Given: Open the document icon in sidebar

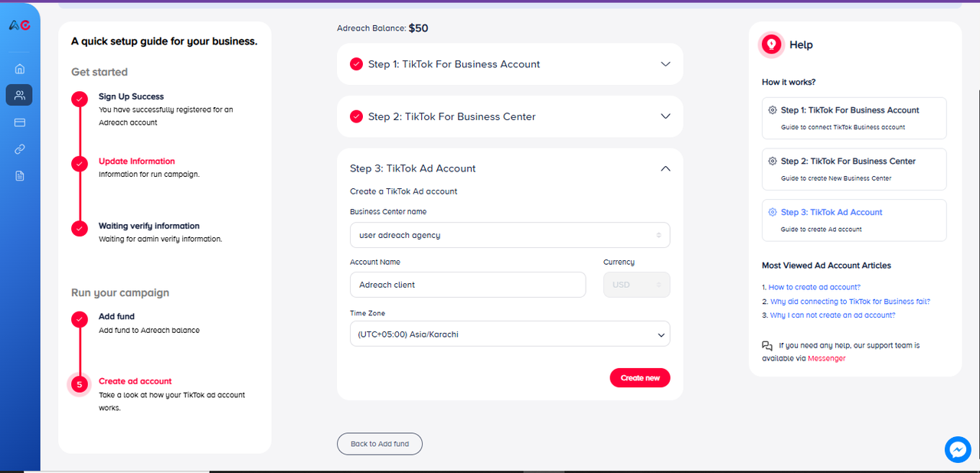Looking at the screenshot, I should click(x=19, y=176).
